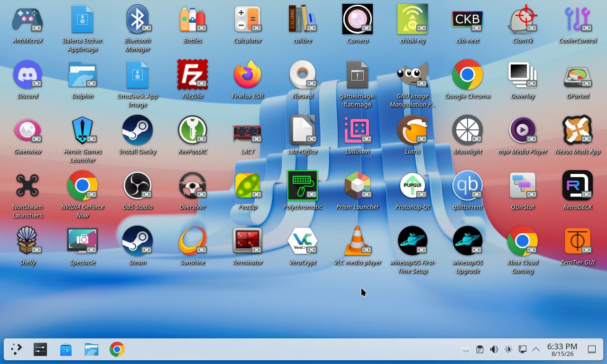Open NVIDIA GeForce Now icon
Screen dimensions: 607x364
coord(83,186)
